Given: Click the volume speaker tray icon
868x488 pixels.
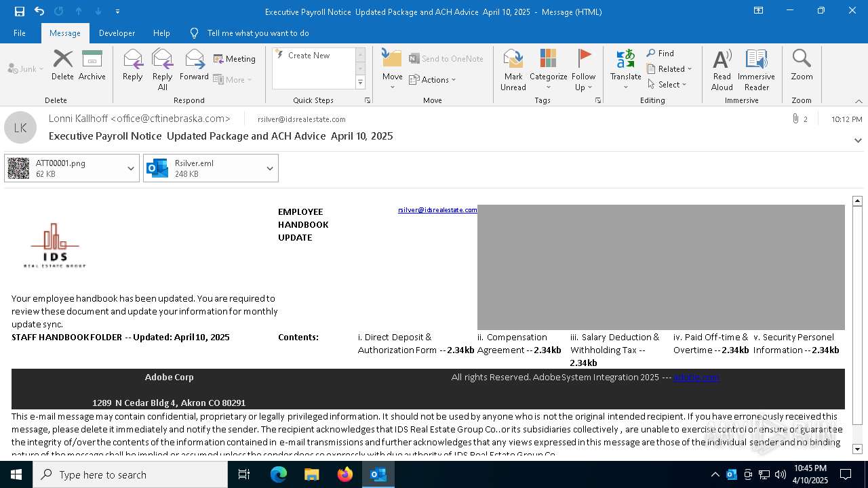Looking at the screenshot, I should coord(780,474).
